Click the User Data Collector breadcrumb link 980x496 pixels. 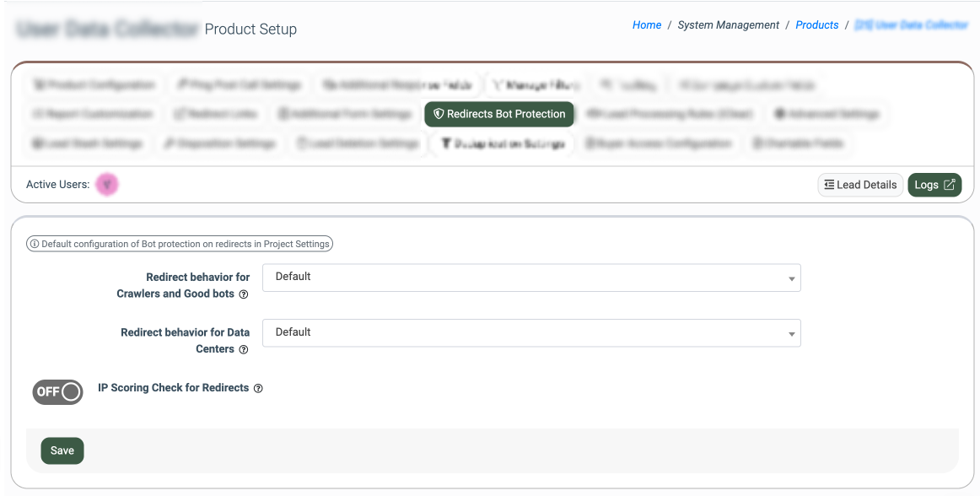pyautogui.click(x=911, y=25)
